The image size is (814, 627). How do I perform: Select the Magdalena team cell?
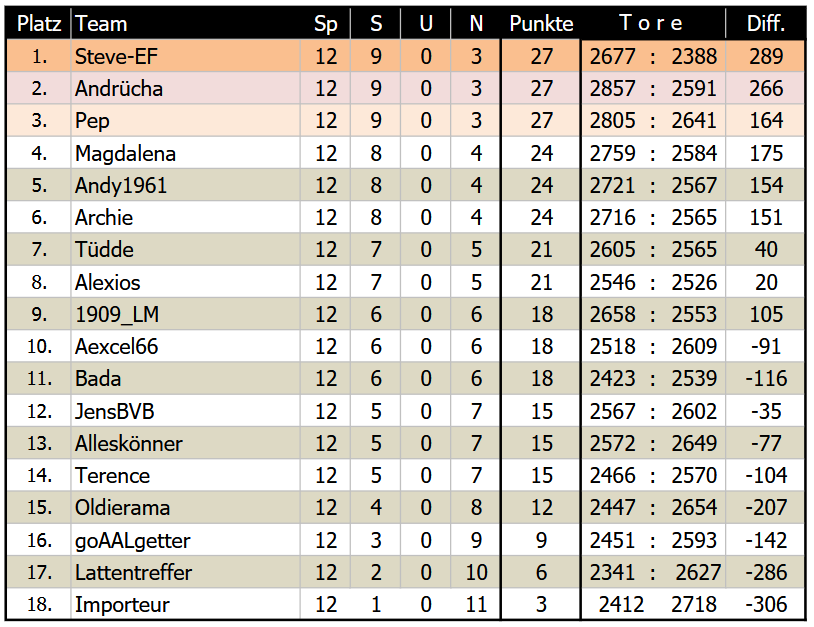tap(125, 154)
